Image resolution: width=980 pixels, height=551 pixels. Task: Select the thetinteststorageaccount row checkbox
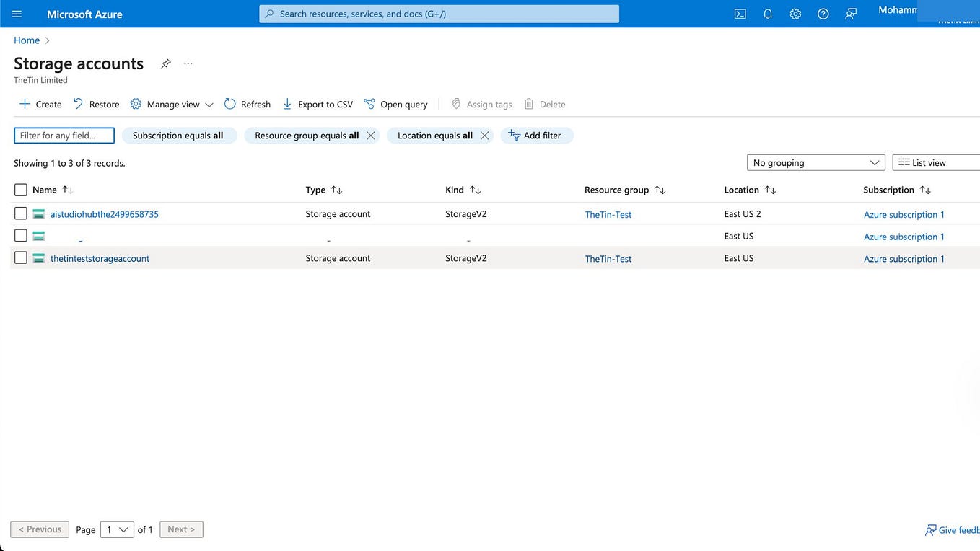tap(19, 257)
